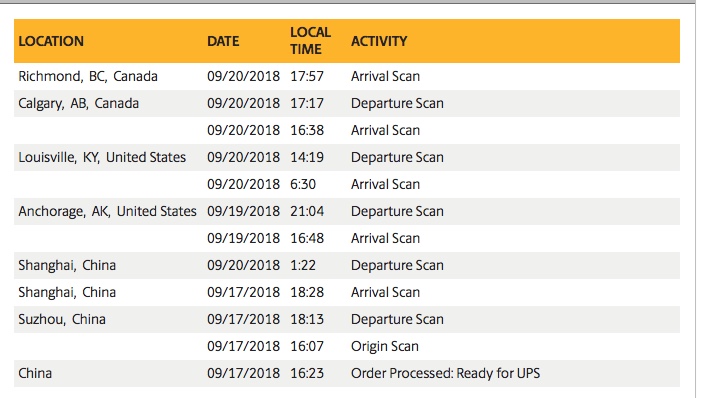Click Order Processed: Ready for UPS text
The height and width of the screenshot is (398, 703).
click(445, 373)
